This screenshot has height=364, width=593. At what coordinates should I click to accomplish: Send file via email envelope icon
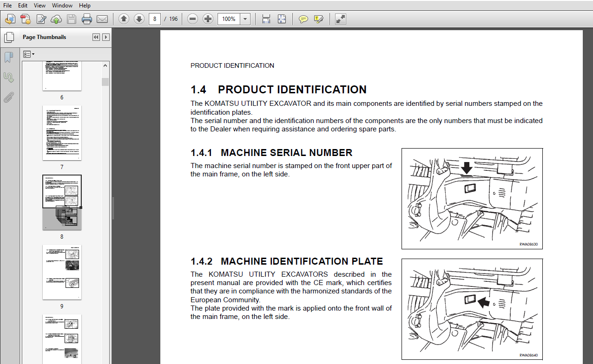click(x=102, y=19)
